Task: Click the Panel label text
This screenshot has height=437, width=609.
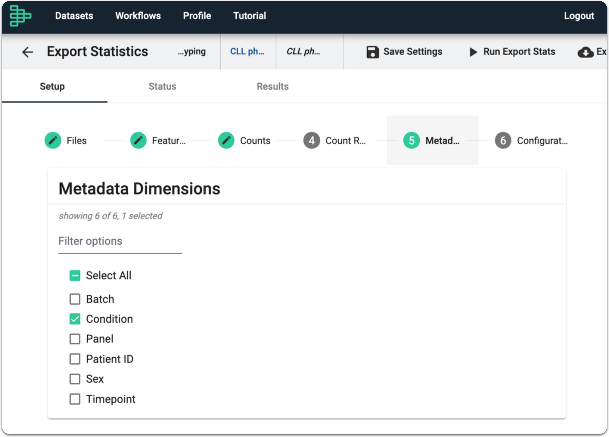Action: [x=100, y=339]
